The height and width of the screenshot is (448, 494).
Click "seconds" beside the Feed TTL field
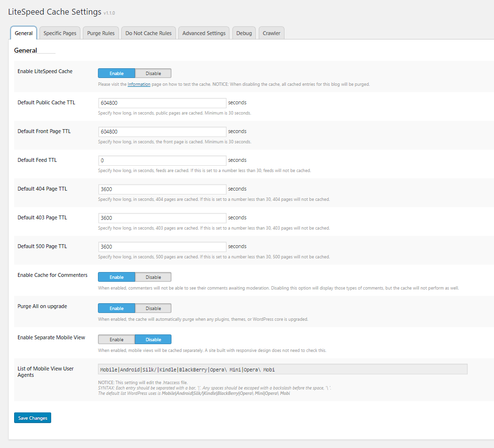point(237,160)
